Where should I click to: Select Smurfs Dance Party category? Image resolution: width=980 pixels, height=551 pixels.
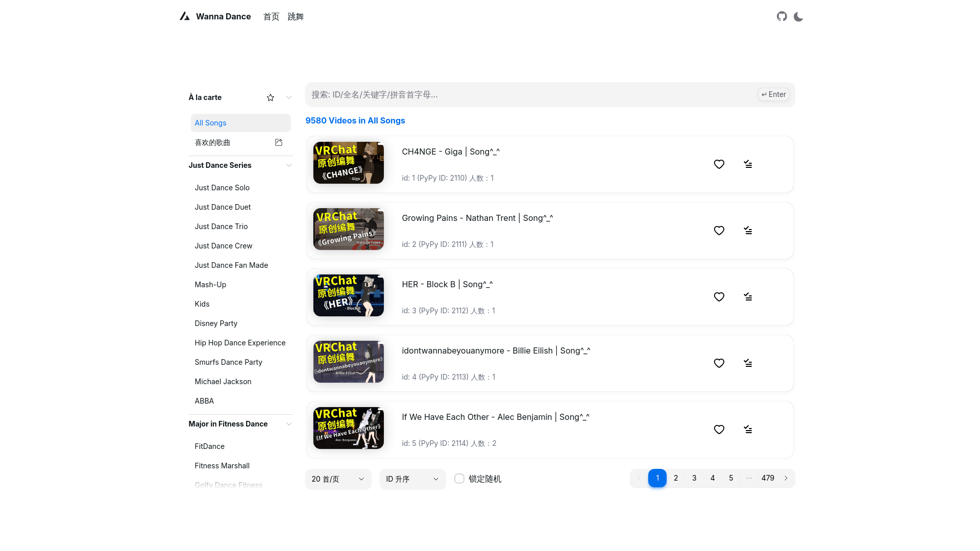pos(228,362)
